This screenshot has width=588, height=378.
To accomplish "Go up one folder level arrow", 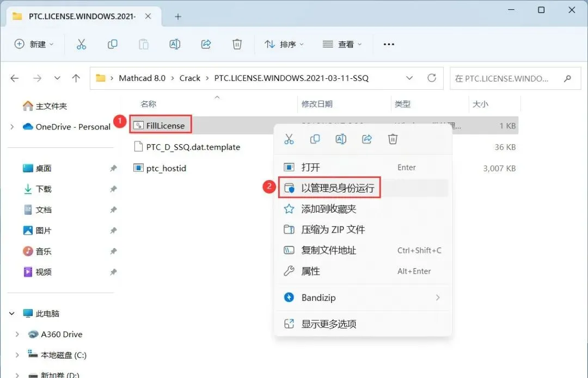I will (x=76, y=78).
